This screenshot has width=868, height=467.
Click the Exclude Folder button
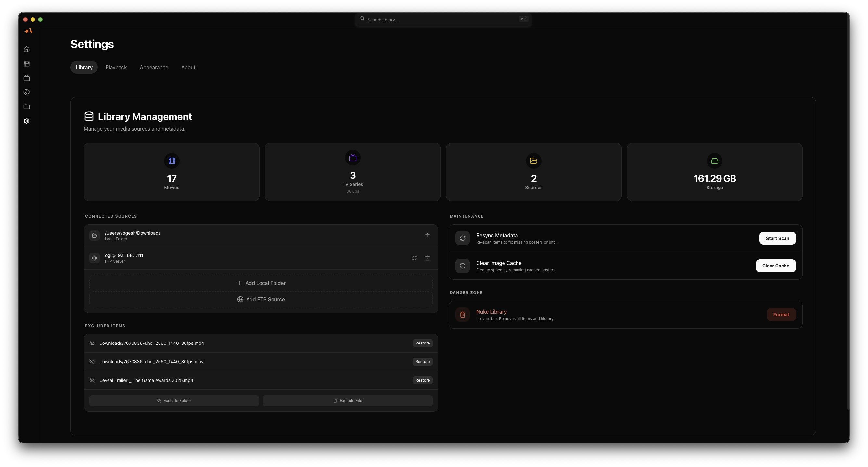pyautogui.click(x=174, y=401)
